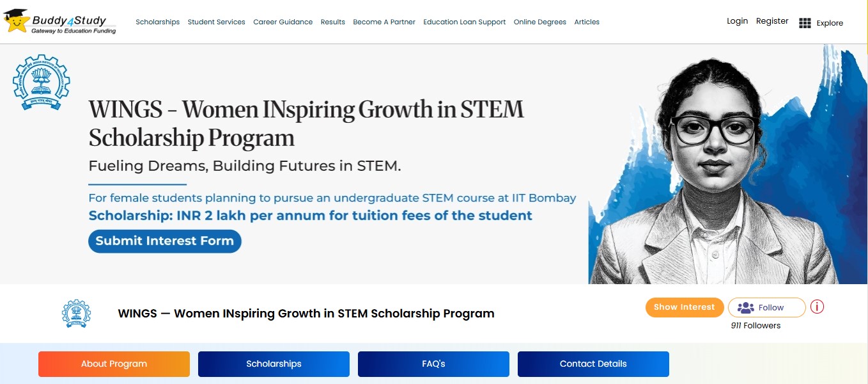Viewport: 868px width, 384px height.
Task: Open the Explore grid icon
Action: click(805, 23)
